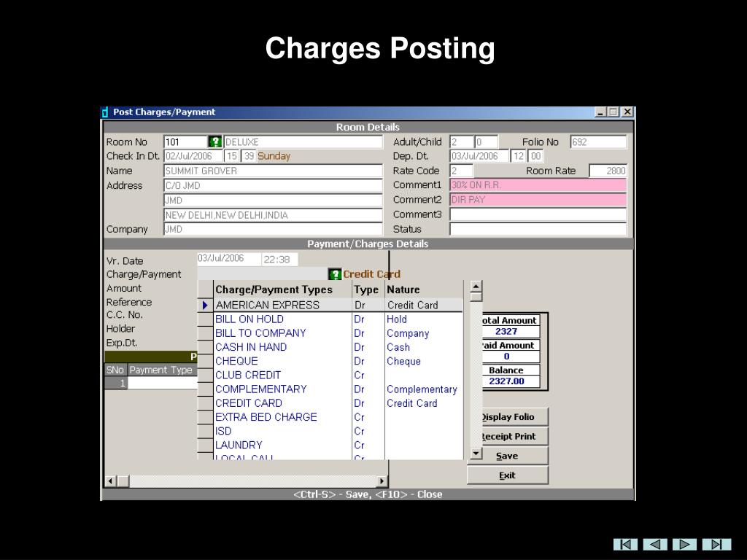The height and width of the screenshot is (560, 747).
Task: Close the Post Charges/Payment window
Action: point(627,112)
